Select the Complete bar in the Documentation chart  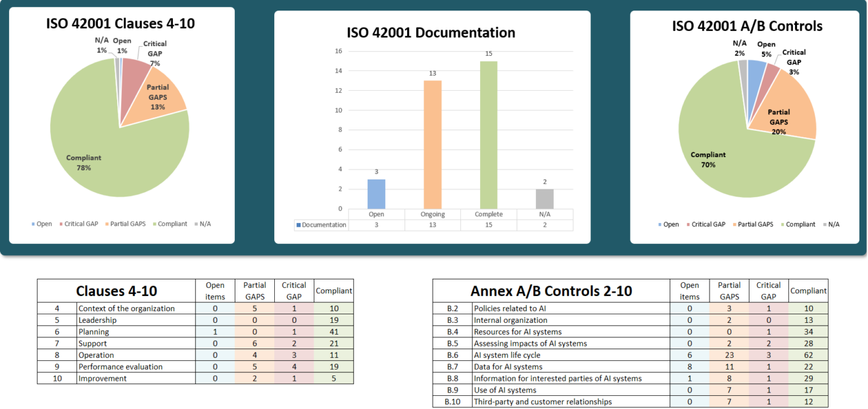tap(489, 135)
